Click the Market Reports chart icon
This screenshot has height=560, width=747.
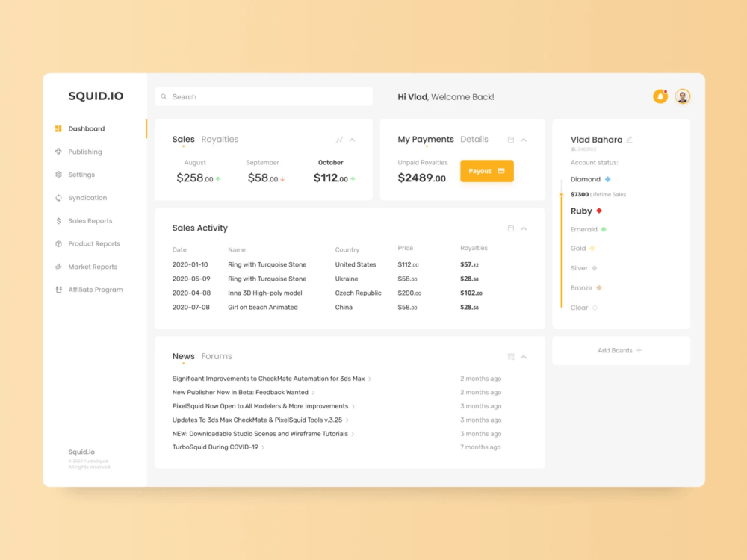click(x=58, y=267)
